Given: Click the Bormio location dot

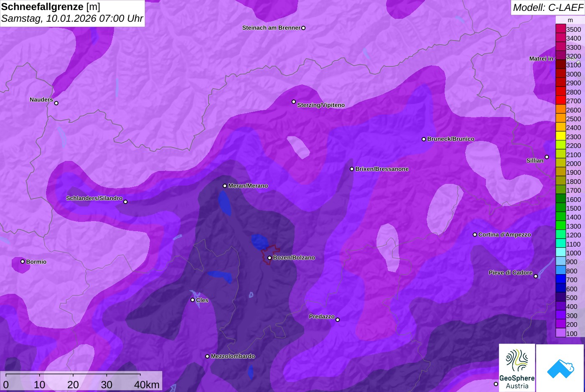Looking at the screenshot, I should tap(23, 262).
